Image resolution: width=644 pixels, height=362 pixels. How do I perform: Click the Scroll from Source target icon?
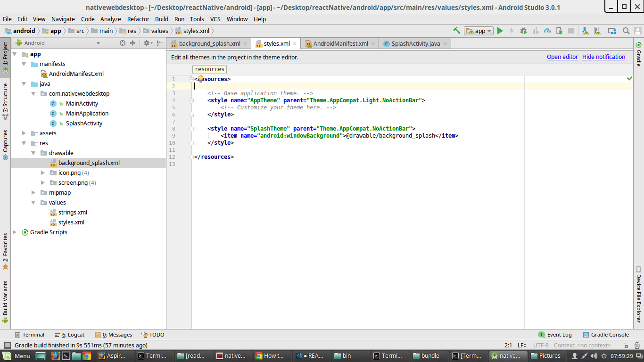123,43
